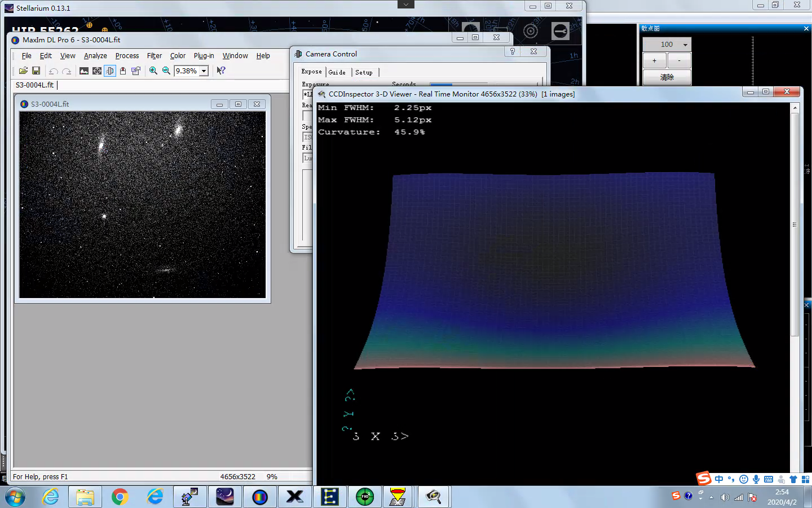Switch to PHD2 guiding from the taskbar
Screen dimensions: 812x508
coord(365,497)
